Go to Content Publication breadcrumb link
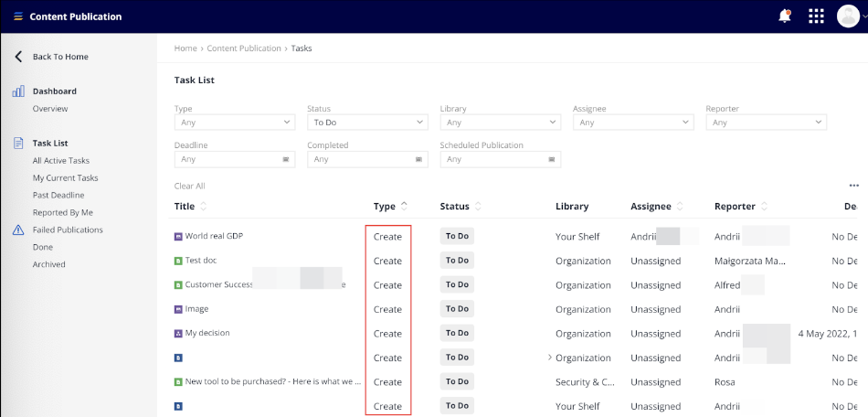 coord(244,48)
